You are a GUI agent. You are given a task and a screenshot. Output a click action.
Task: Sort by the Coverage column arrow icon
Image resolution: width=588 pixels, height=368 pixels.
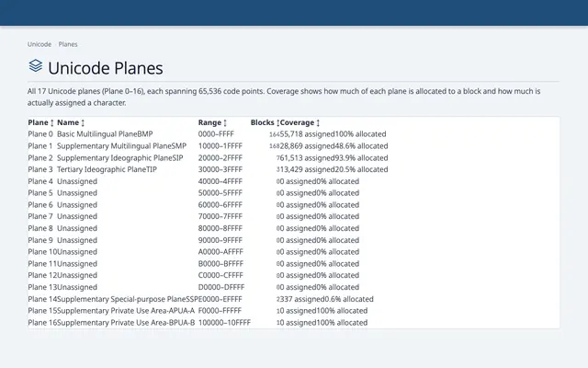click(x=318, y=122)
